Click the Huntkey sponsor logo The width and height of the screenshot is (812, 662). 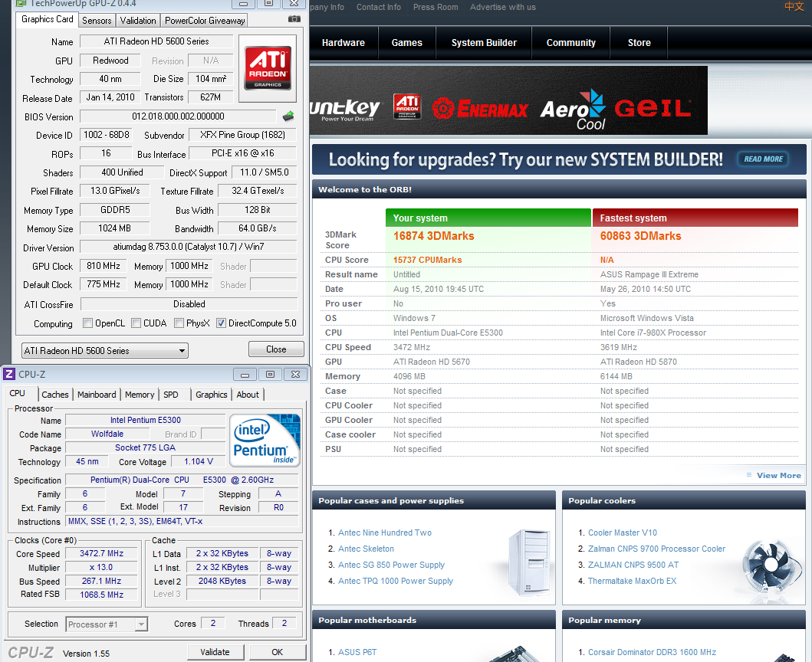[345, 110]
